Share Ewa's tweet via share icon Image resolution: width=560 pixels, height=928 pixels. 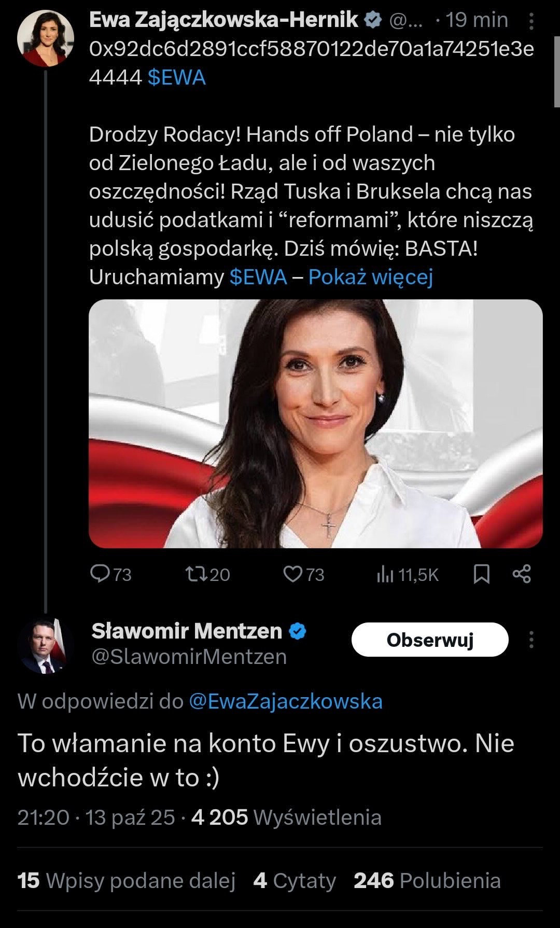pos(522,574)
